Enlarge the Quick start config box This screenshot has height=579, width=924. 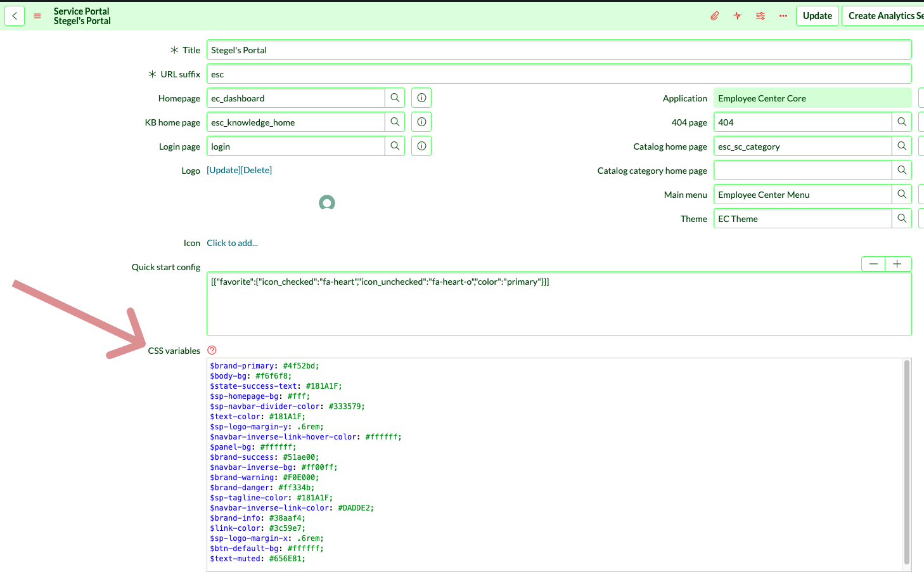[x=898, y=264]
